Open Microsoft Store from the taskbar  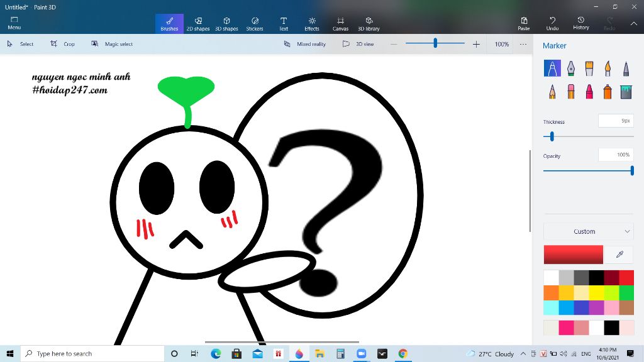coord(236,353)
